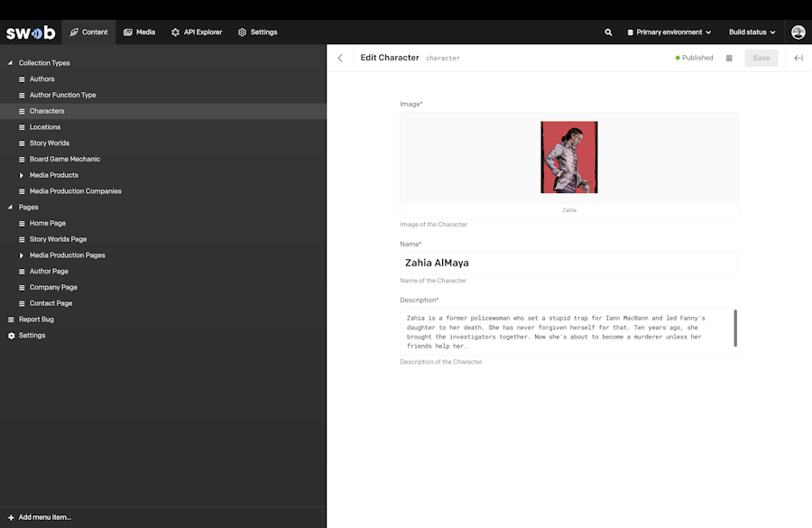Collapse the Pages section
Image resolution: width=812 pixels, height=528 pixels.
click(x=10, y=208)
